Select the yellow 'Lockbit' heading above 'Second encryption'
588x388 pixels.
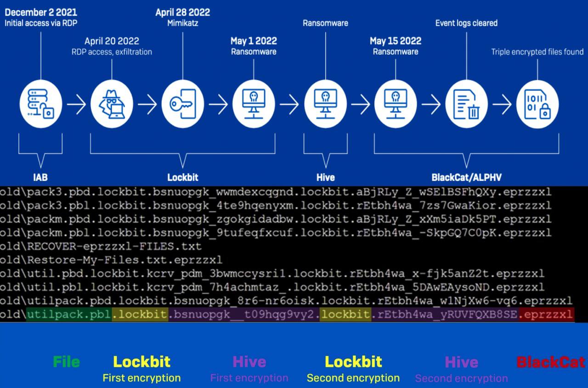point(353,362)
